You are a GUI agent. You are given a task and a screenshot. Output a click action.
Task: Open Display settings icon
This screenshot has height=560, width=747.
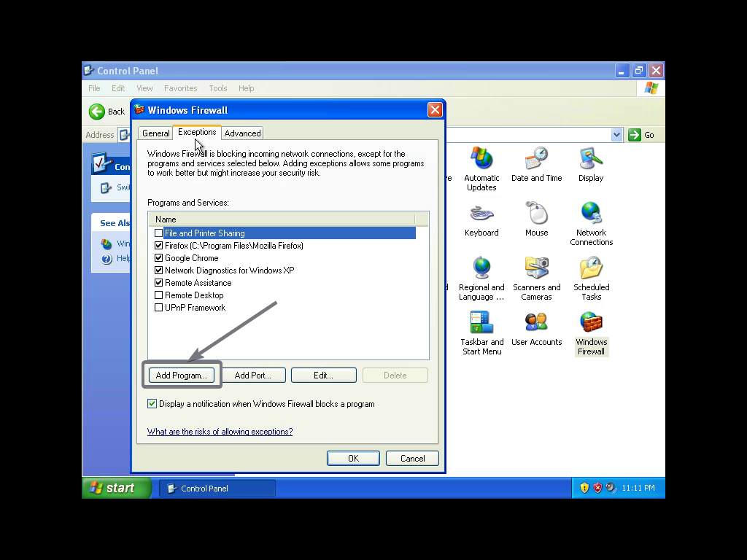point(591,164)
